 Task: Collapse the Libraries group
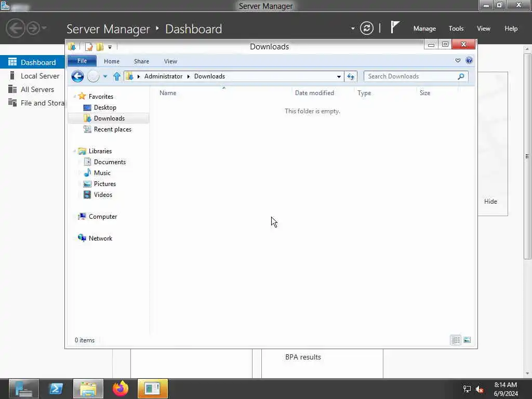click(75, 151)
